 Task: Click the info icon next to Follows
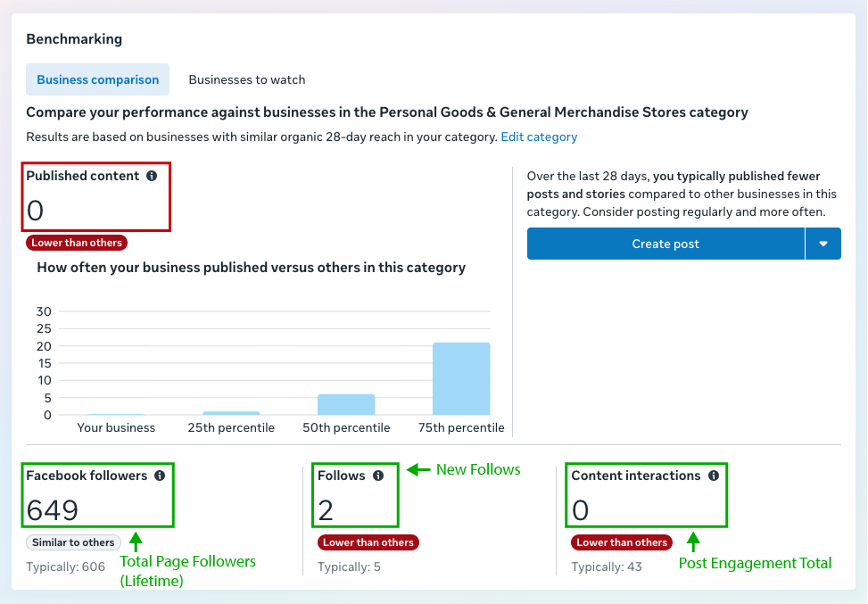point(378,476)
